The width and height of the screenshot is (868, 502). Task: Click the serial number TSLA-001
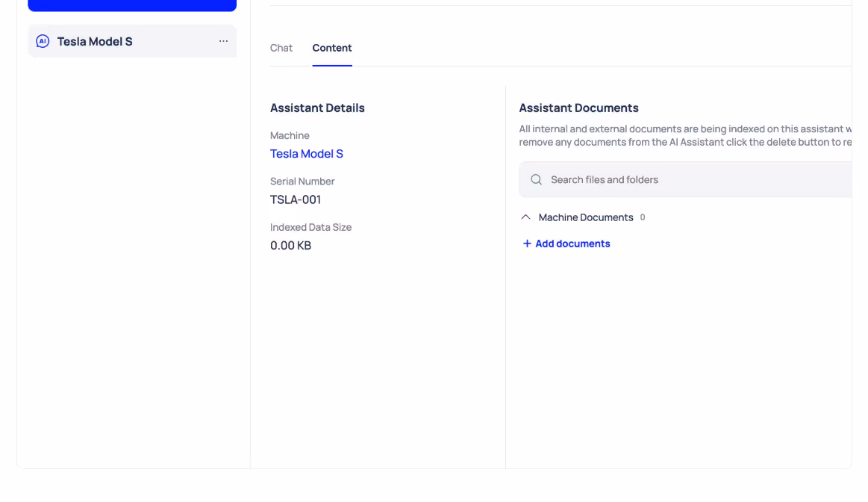pyautogui.click(x=296, y=200)
